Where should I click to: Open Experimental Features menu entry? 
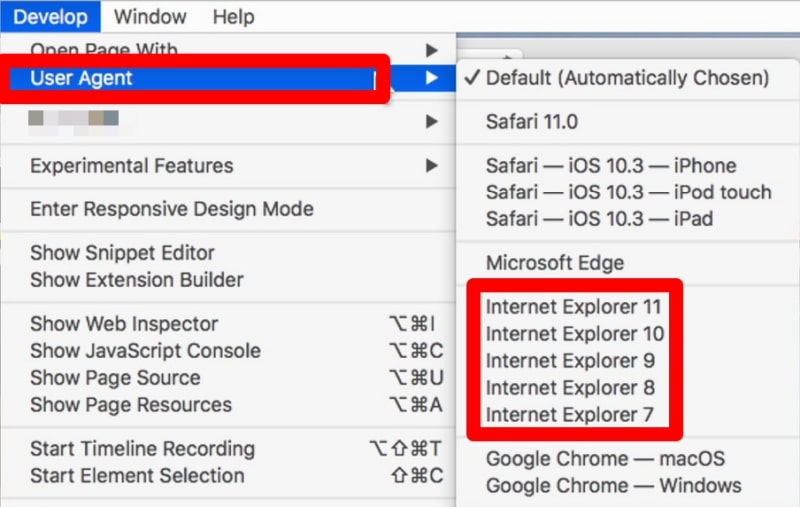point(228,166)
